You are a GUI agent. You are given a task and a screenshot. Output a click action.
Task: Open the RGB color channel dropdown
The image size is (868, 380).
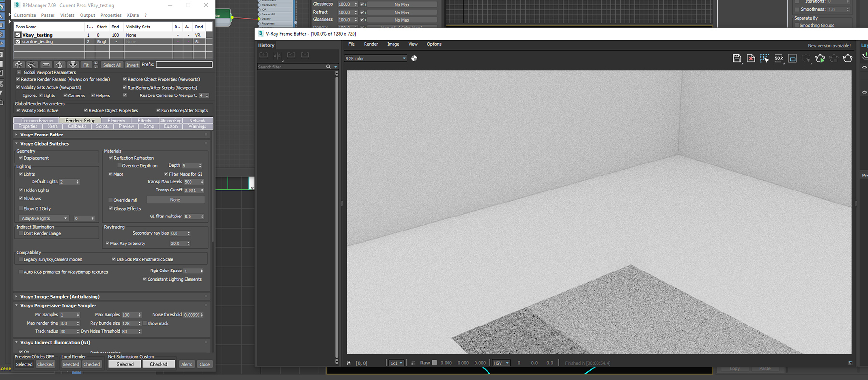pyautogui.click(x=375, y=58)
